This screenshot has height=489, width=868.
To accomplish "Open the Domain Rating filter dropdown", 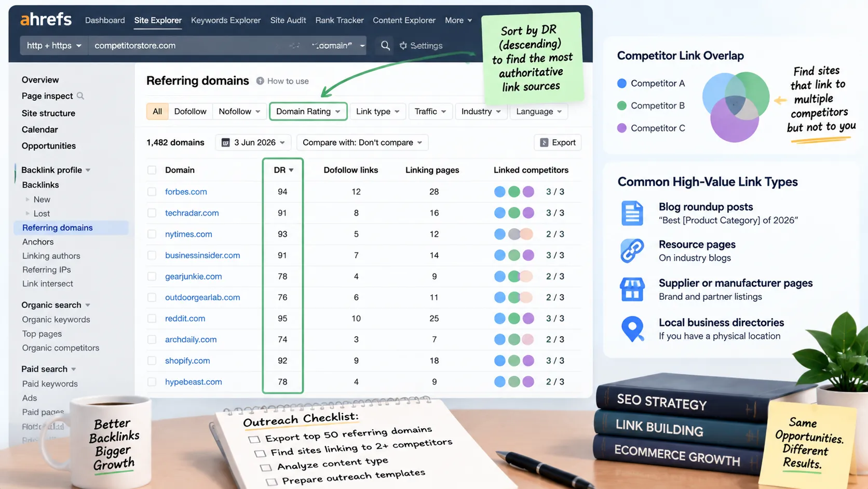I will (308, 111).
